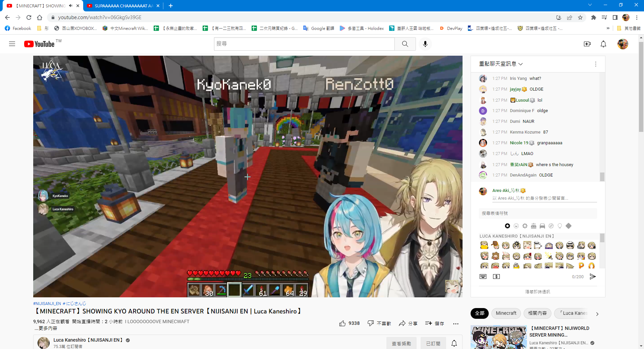Toggle the subscribed 已訂閱 button
This screenshot has height=349, width=644.
(433, 343)
